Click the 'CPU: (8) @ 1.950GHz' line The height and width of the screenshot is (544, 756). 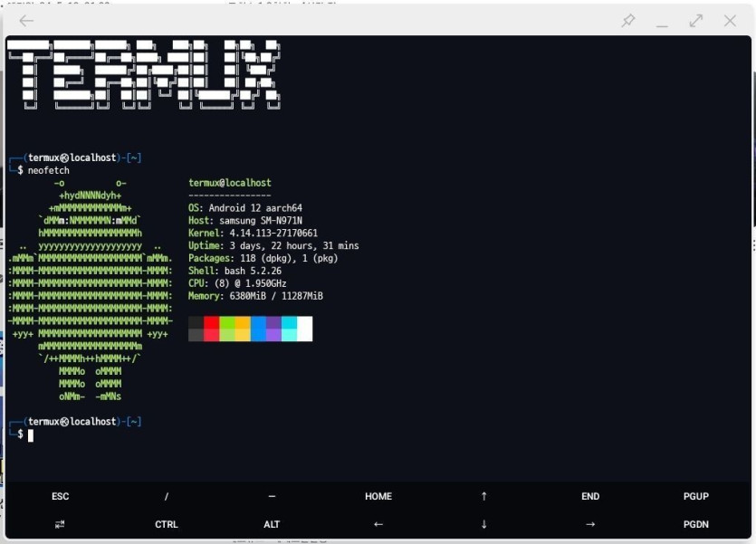point(237,283)
